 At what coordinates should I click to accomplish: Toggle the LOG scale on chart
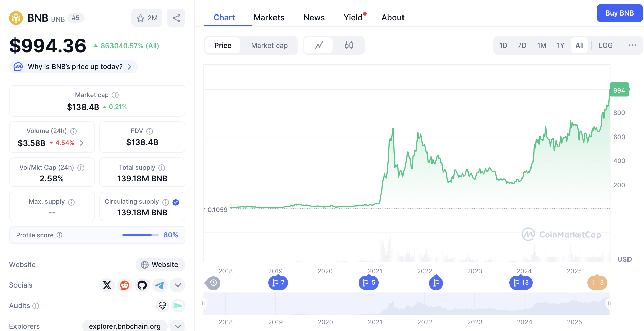click(605, 46)
